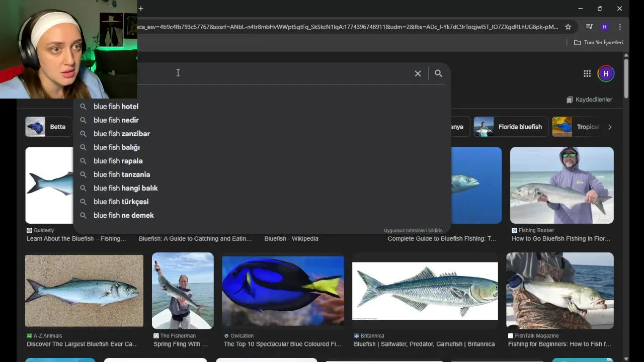Image resolution: width=644 pixels, height=362 pixels.
Task: Open Bluefish Saltwater Predator Gamefish Britannica link
Action: pos(424,344)
